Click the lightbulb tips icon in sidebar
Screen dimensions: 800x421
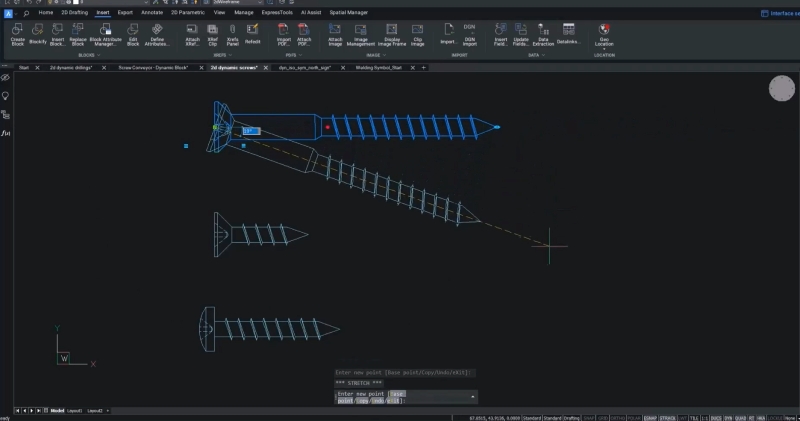[x=6, y=96]
